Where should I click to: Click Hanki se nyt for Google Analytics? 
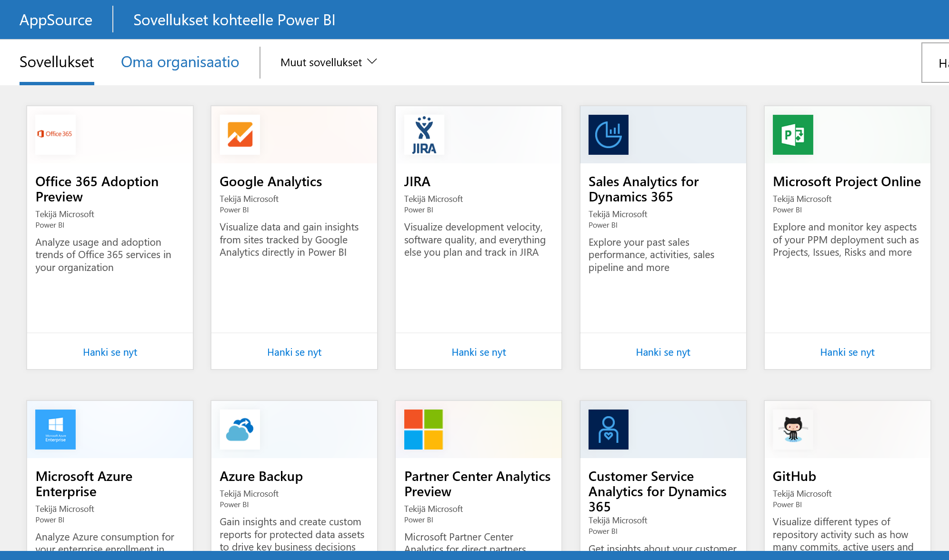point(294,352)
